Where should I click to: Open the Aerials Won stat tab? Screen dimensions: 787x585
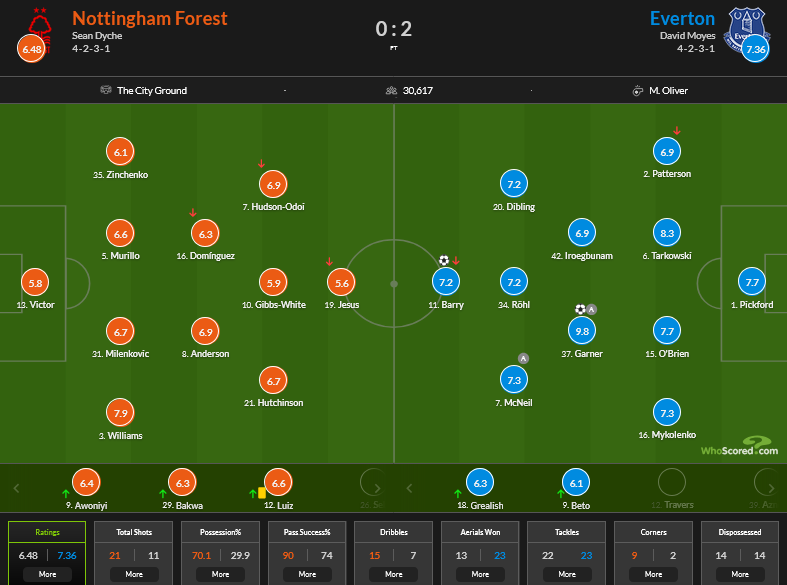pos(481,534)
